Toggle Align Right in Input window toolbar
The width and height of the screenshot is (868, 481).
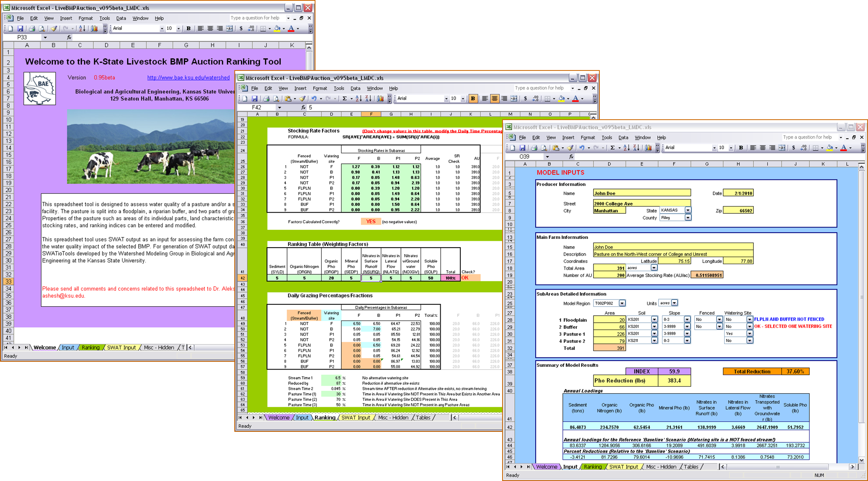click(x=772, y=148)
